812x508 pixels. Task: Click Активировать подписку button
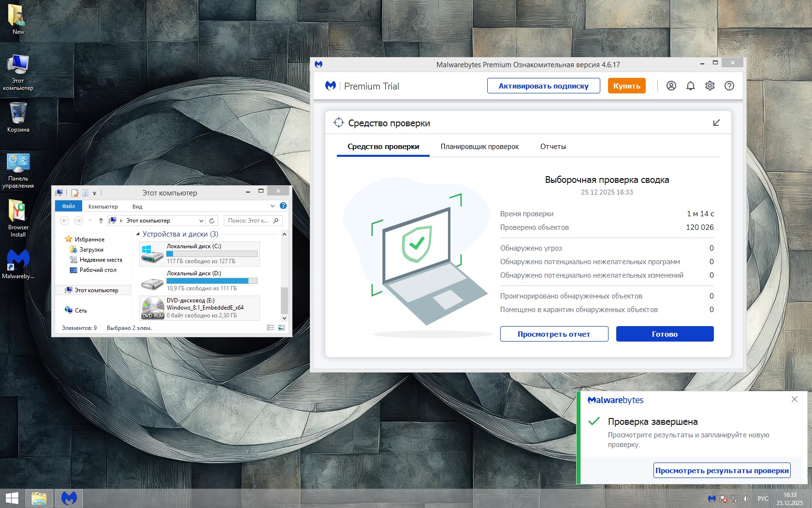click(543, 86)
